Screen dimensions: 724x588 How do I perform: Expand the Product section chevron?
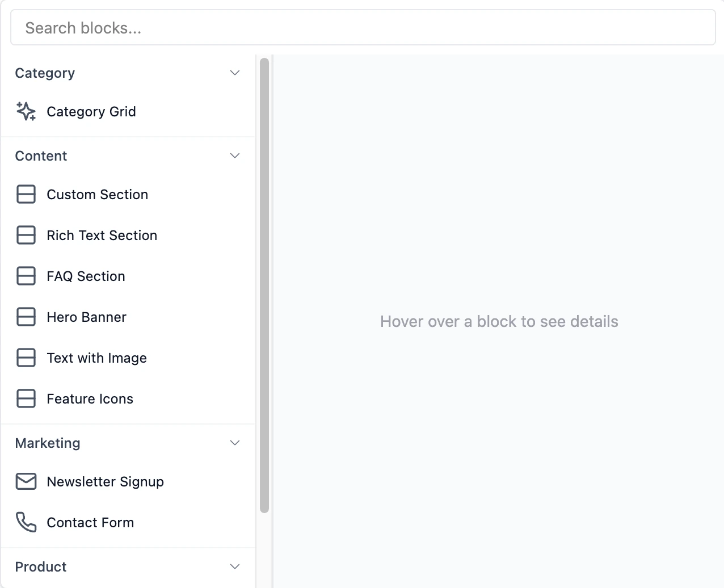tap(234, 566)
